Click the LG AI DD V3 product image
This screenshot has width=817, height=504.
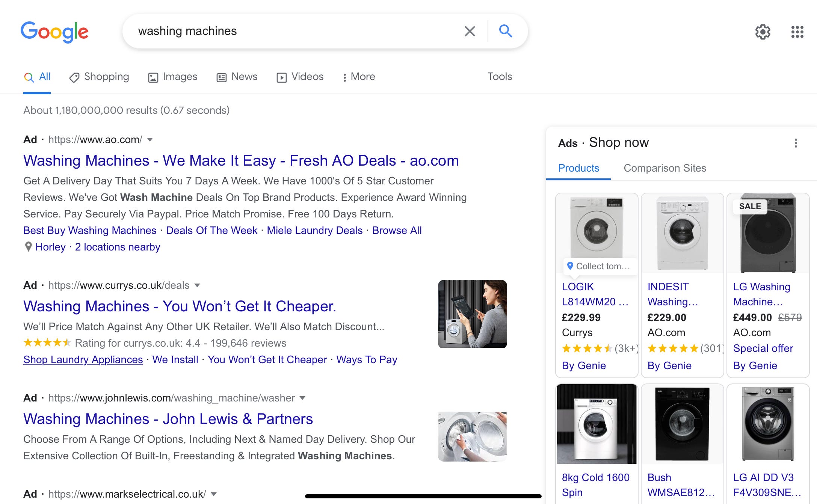tap(768, 424)
